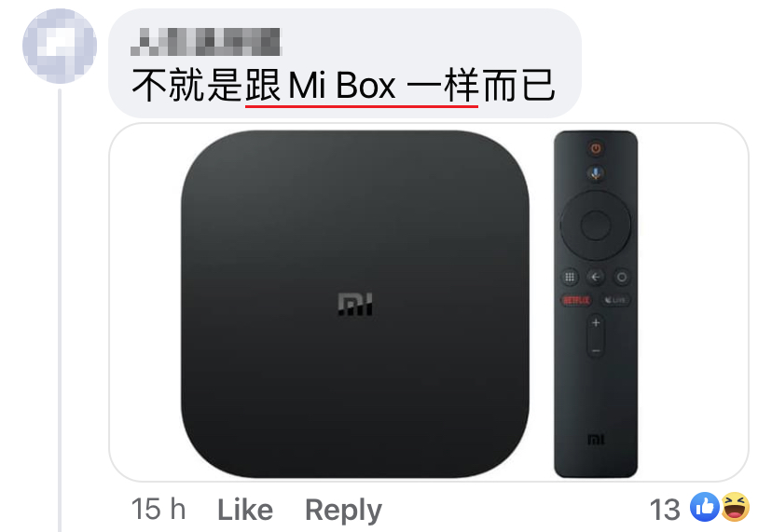Screen dimensions: 772x532
Task: Open the 15 h timestamp link
Action: pyautogui.click(x=159, y=509)
